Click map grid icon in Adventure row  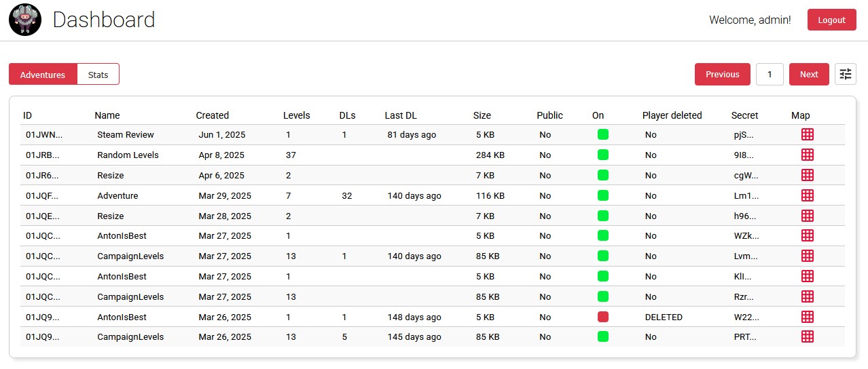coord(808,195)
